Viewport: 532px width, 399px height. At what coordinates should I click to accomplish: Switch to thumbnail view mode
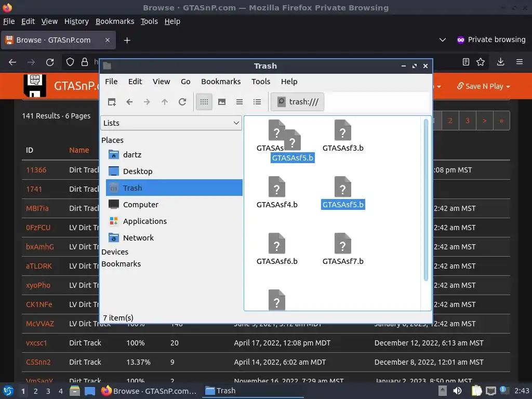[221, 102]
